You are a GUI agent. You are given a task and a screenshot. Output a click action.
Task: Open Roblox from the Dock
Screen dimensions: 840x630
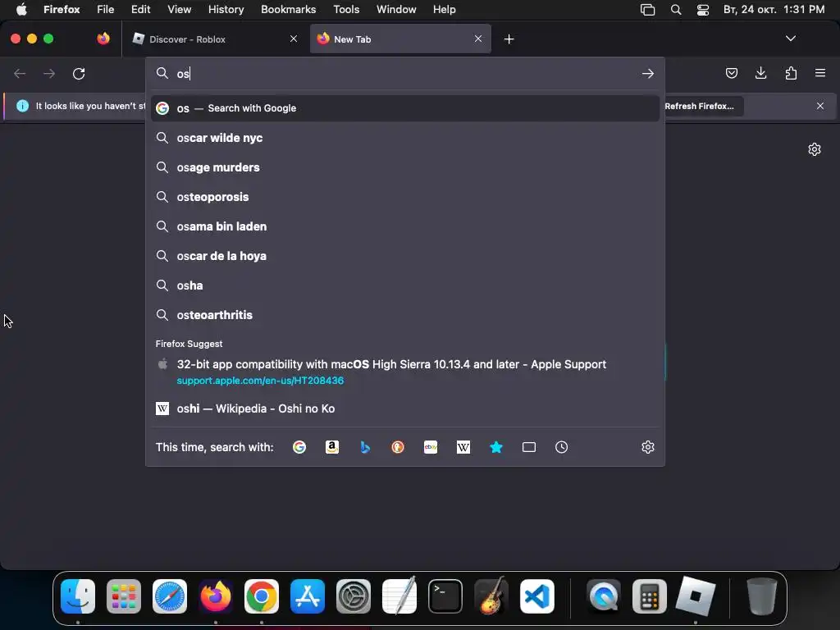pos(696,596)
